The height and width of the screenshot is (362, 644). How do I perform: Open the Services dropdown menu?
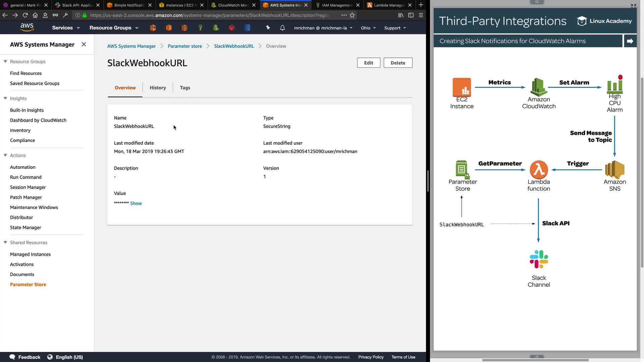click(66, 28)
